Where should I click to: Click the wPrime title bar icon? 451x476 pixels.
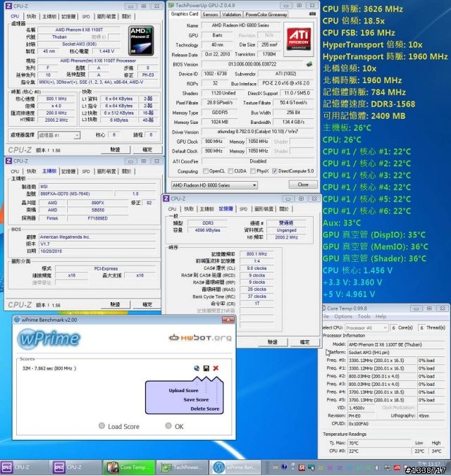17,320
